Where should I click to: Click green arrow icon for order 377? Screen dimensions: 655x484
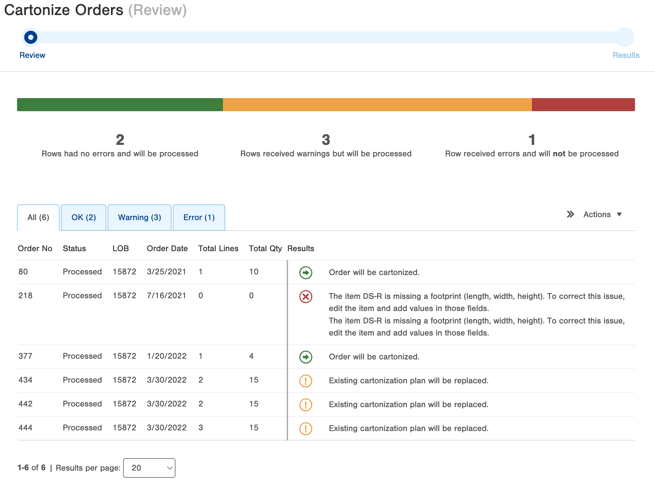click(x=306, y=357)
